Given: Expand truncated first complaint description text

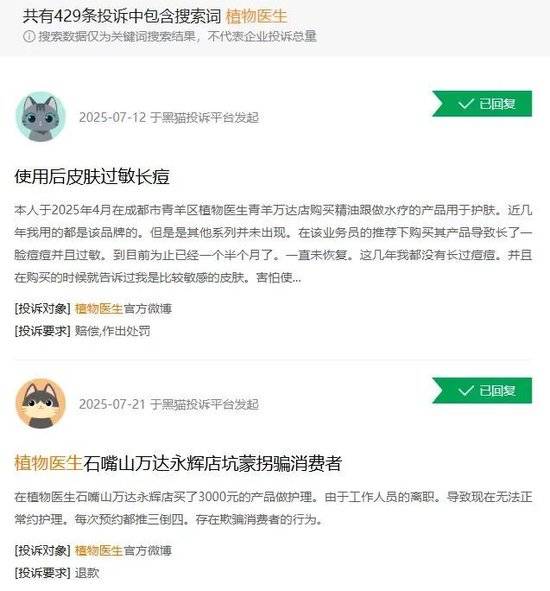Looking at the screenshot, I should pos(273,244).
